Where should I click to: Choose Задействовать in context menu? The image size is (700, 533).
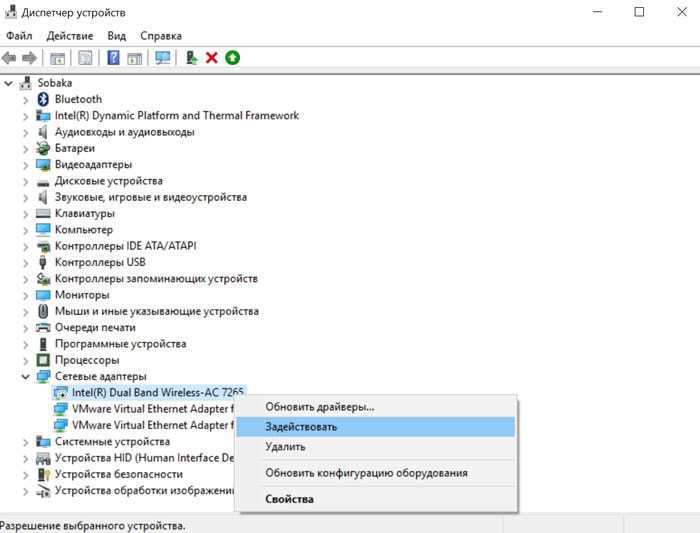point(375,427)
